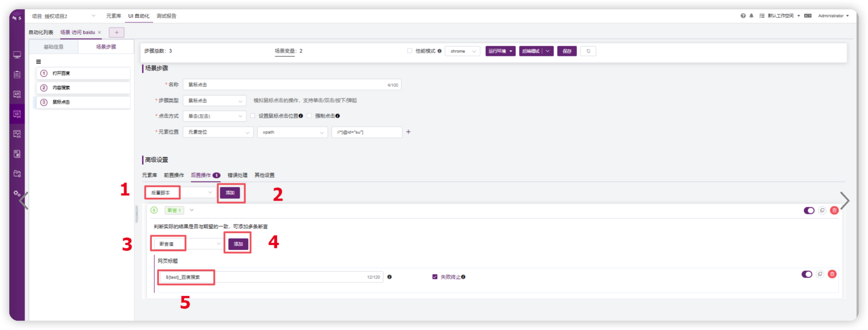Check 设置鼠标点击位置 option

[x=252, y=116]
